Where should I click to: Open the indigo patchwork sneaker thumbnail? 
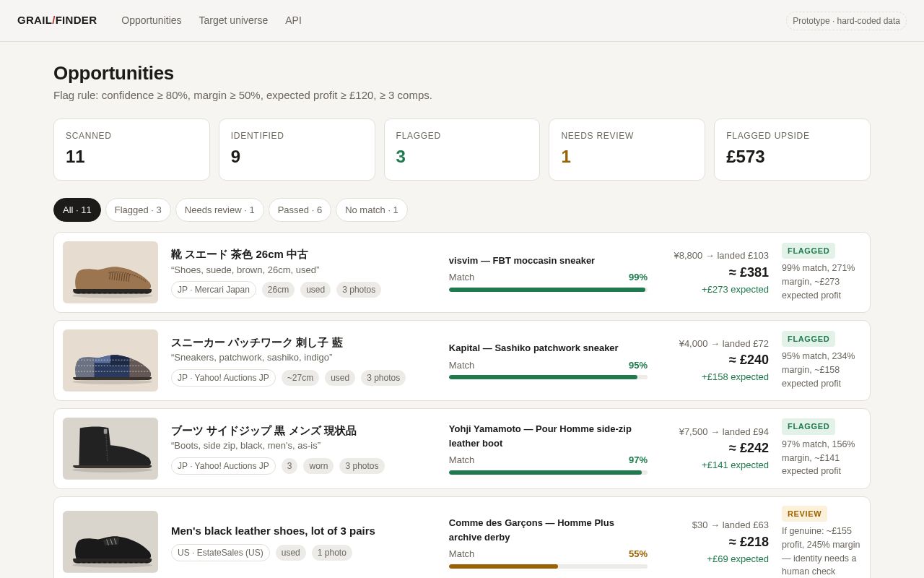tap(110, 361)
